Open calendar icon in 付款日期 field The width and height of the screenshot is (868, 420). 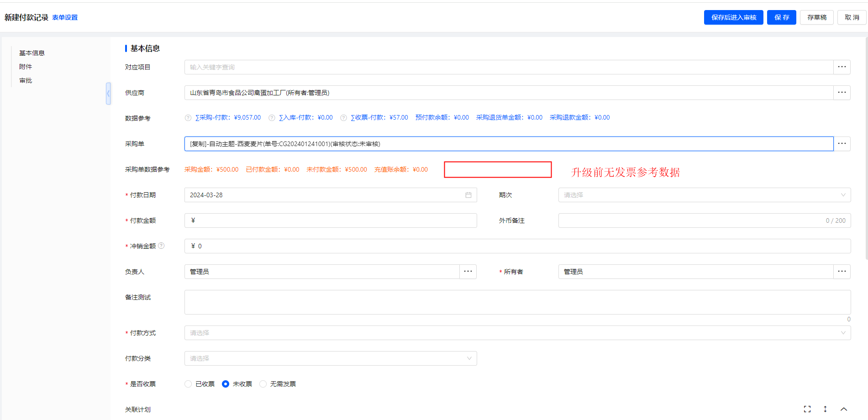tap(468, 195)
